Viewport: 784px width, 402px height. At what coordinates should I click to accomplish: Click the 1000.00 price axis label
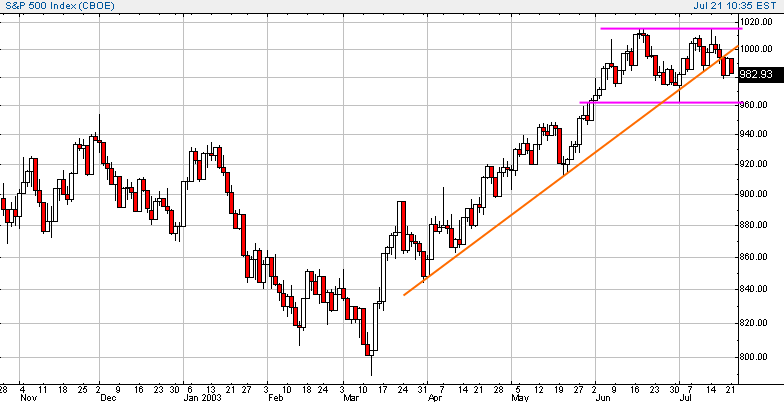[756, 50]
